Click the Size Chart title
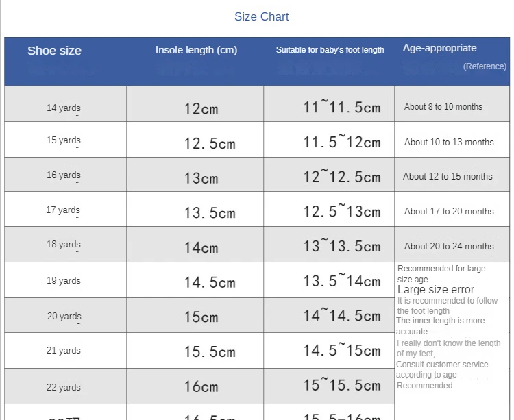The width and height of the screenshot is (514, 420). [262, 17]
